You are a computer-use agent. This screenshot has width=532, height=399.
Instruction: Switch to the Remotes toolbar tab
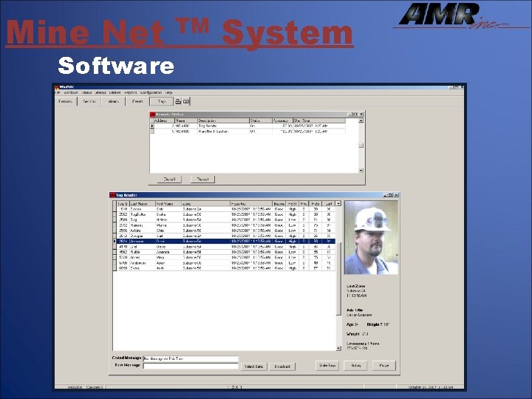(x=66, y=101)
